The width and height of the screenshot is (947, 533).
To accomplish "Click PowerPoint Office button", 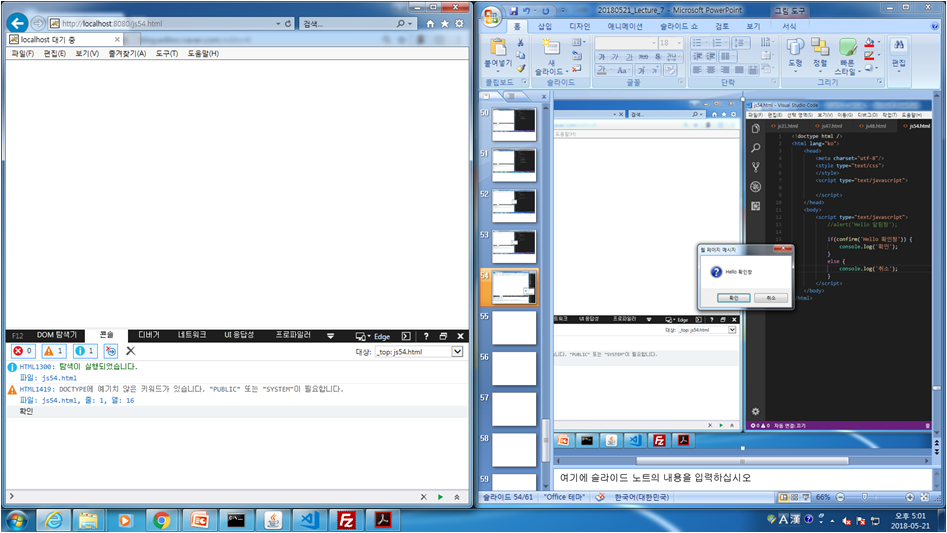I will tap(492, 17).
